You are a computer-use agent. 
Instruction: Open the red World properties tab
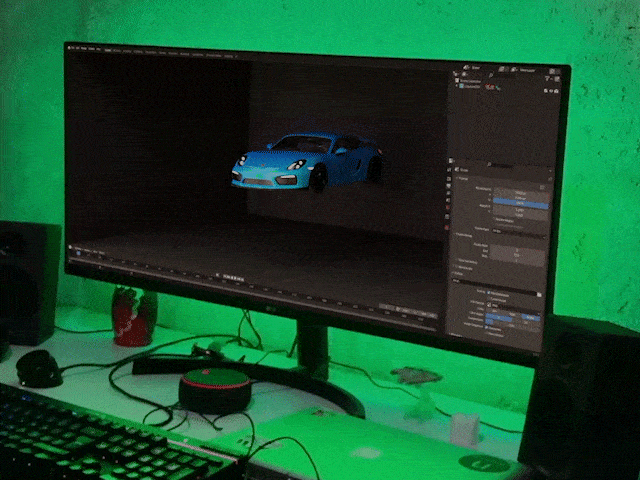(447, 207)
